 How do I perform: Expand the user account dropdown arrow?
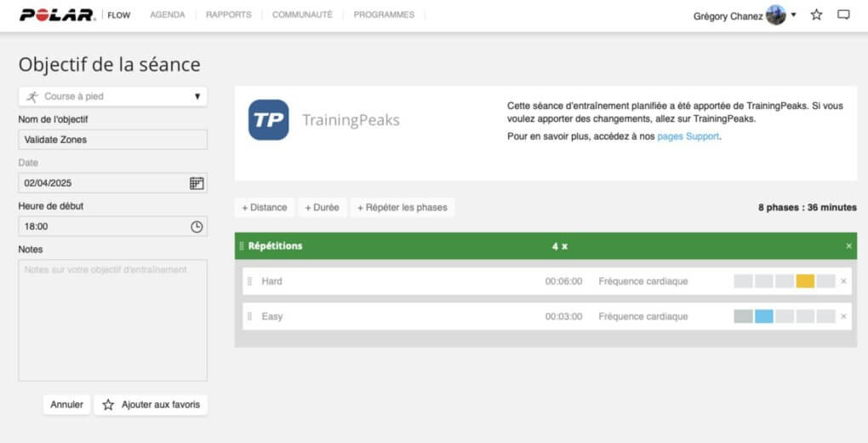794,15
